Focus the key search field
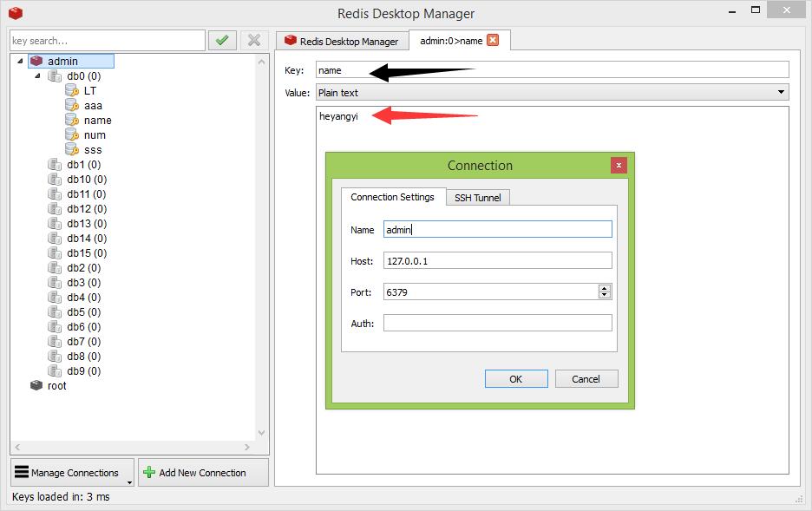Image resolution: width=812 pixels, height=511 pixels. tap(108, 41)
